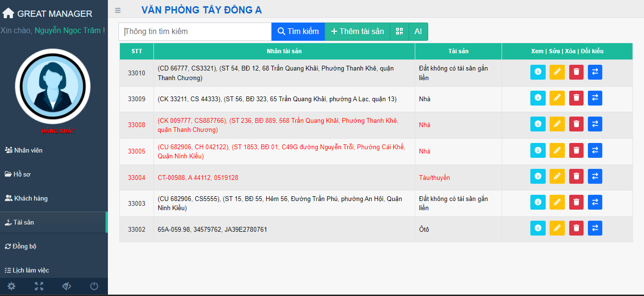The image size is (644, 296).
Task: Open info for Tàu/thuyền asset 33004
Action: [538, 177]
